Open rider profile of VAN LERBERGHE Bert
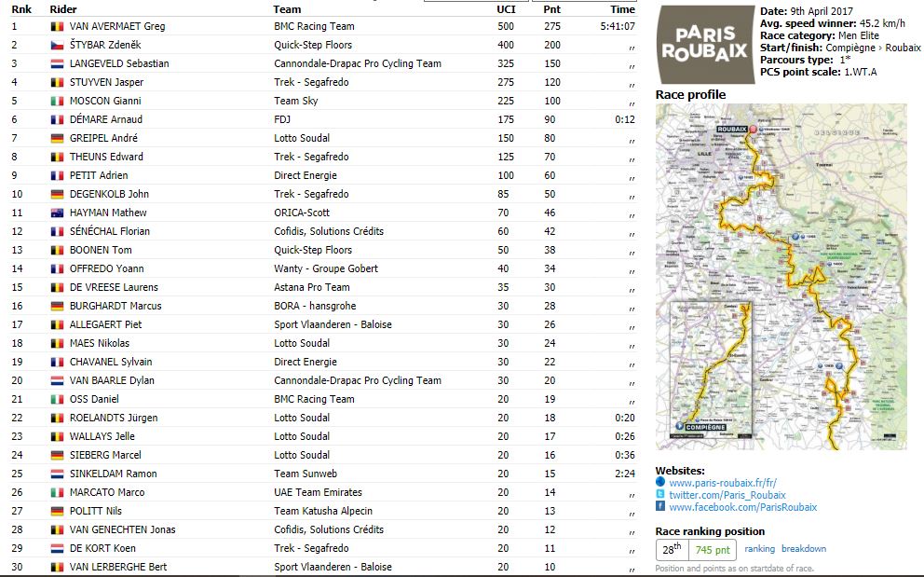This screenshot has width=924, height=577. point(118,567)
